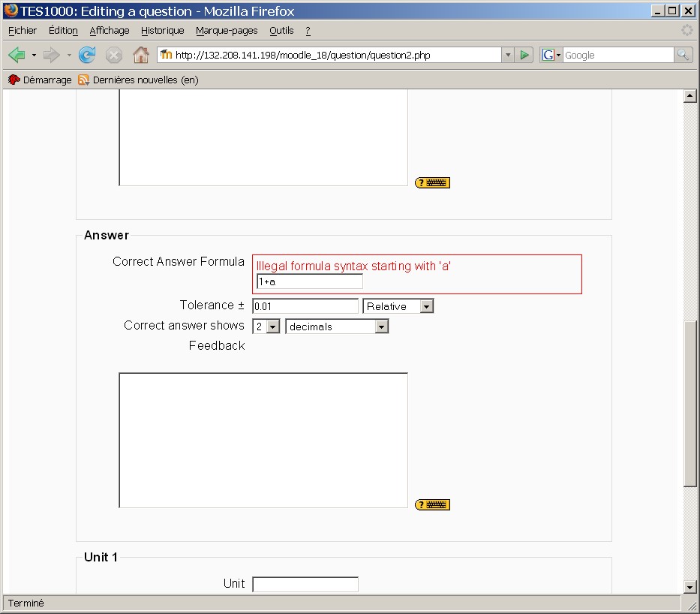Click the 'Unit 1' section heading
The height and width of the screenshot is (614, 700).
(x=101, y=557)
